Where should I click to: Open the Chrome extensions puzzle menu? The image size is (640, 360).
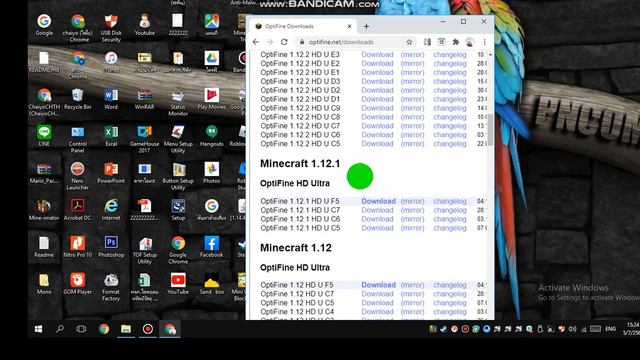click(x=456, y=42)
